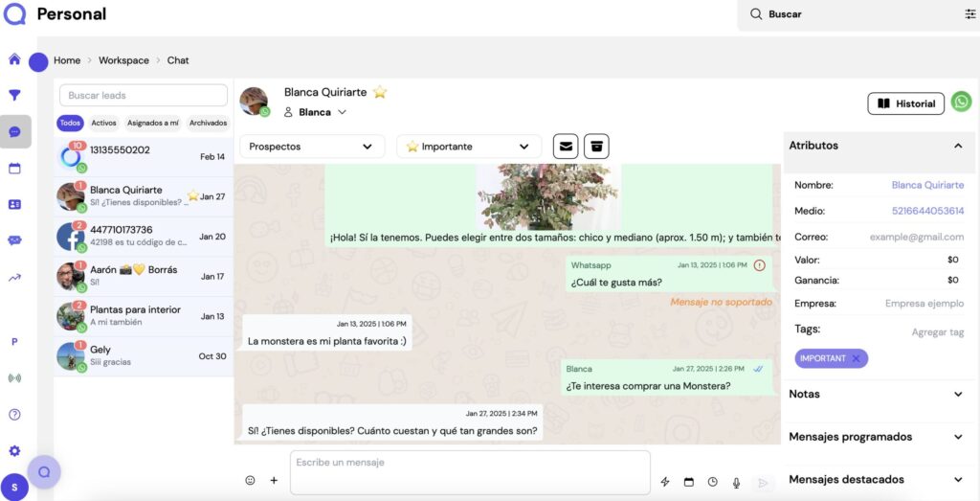Open the funnel icon in sidebar
Image resolution: width=980 pixels, height=501 pixels.
pos(14,95)
